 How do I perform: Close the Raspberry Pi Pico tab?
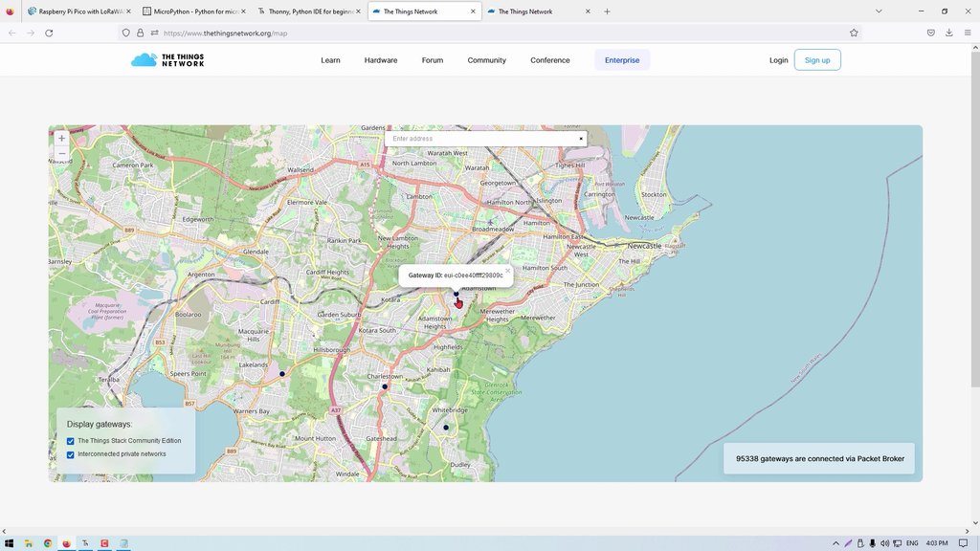click(x=129, y=11)
